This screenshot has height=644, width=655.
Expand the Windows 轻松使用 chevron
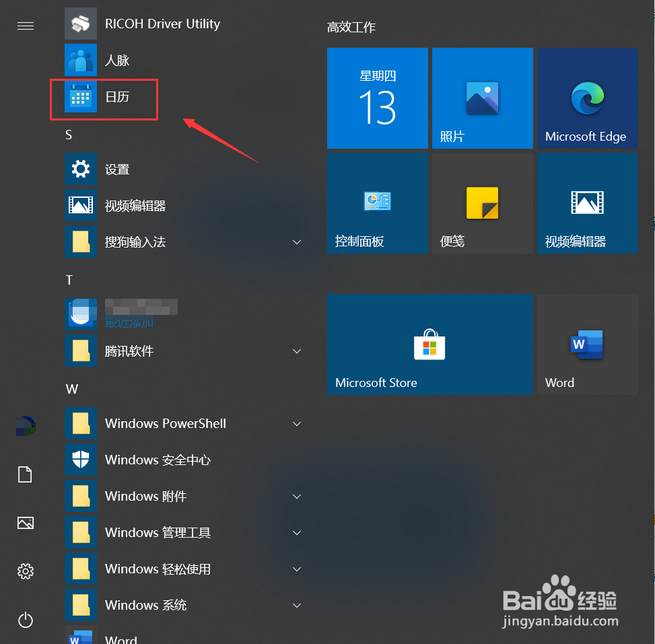(x=297, y=569)
